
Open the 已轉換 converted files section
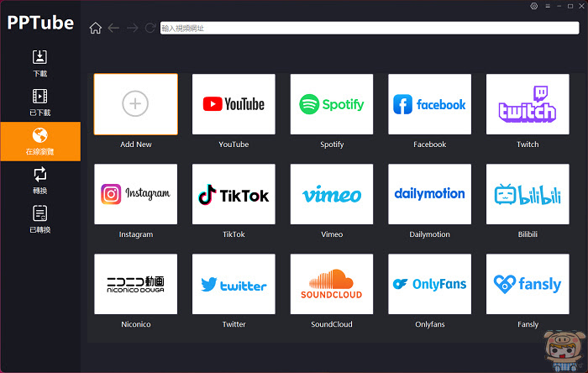[39, 219]
